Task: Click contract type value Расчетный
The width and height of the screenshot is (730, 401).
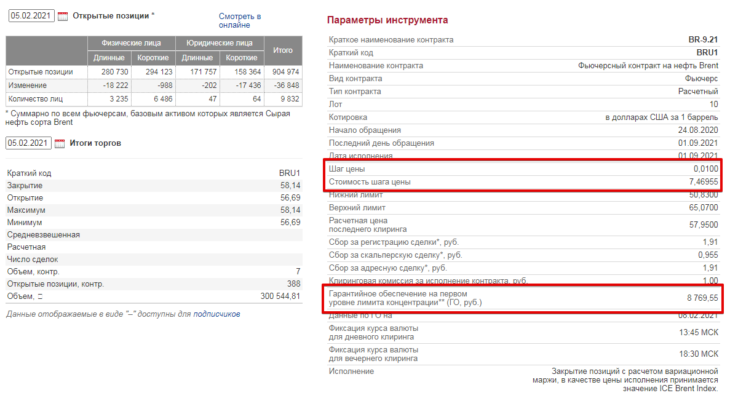Action: click(698, 92)
